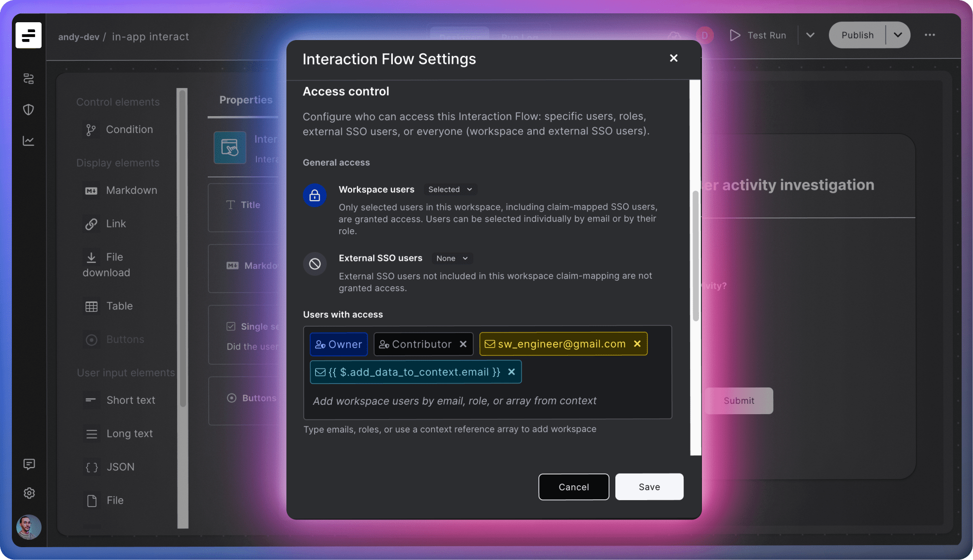Expand the Test Run options chevron

(810, 35)
